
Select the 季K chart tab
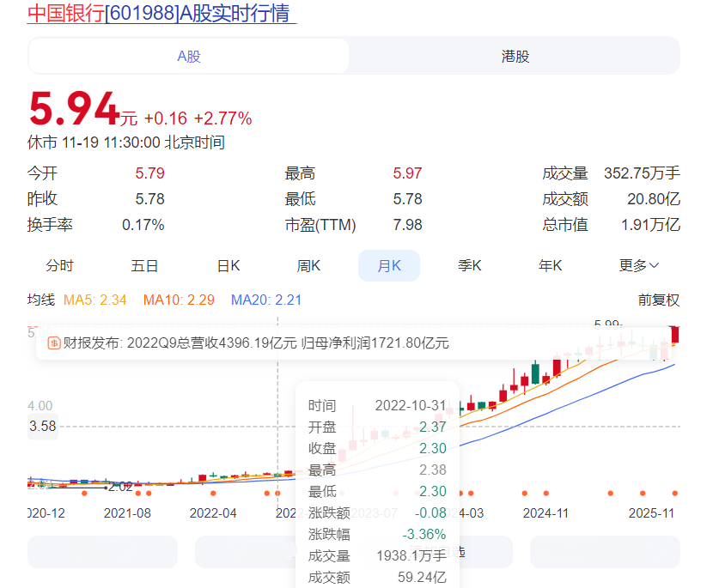(469, 265)
